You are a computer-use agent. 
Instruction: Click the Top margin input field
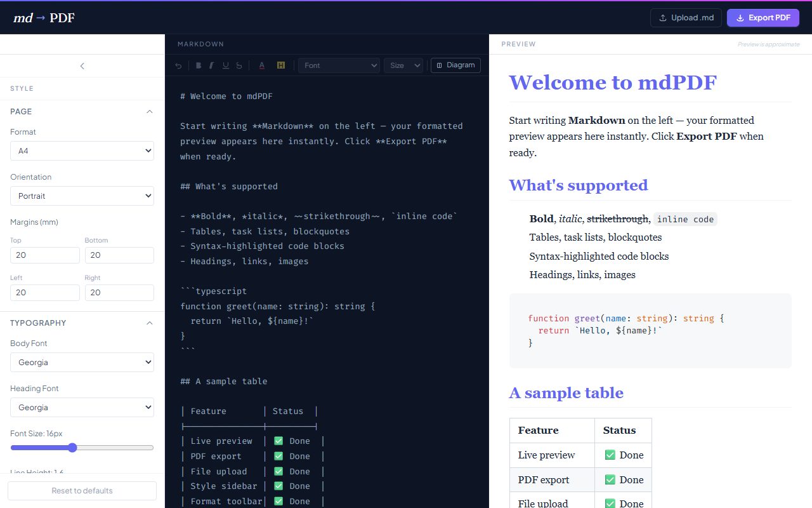(x=44, y=255)
